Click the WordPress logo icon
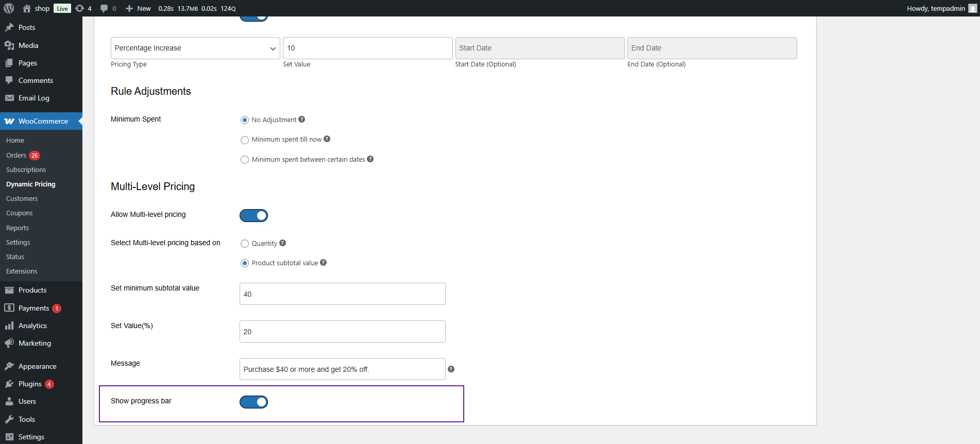The width and height of the screenshot is (980, 444). [9, 8]
